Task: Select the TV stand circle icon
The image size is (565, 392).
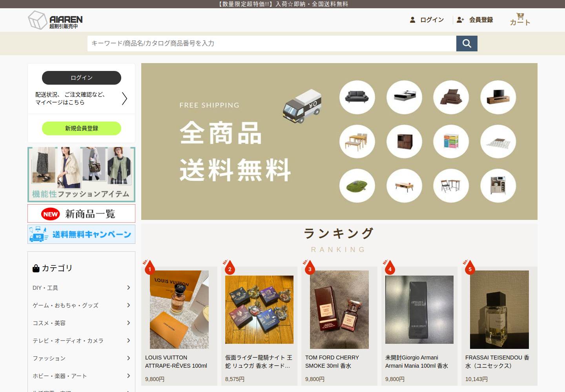Action: point(498,97)
